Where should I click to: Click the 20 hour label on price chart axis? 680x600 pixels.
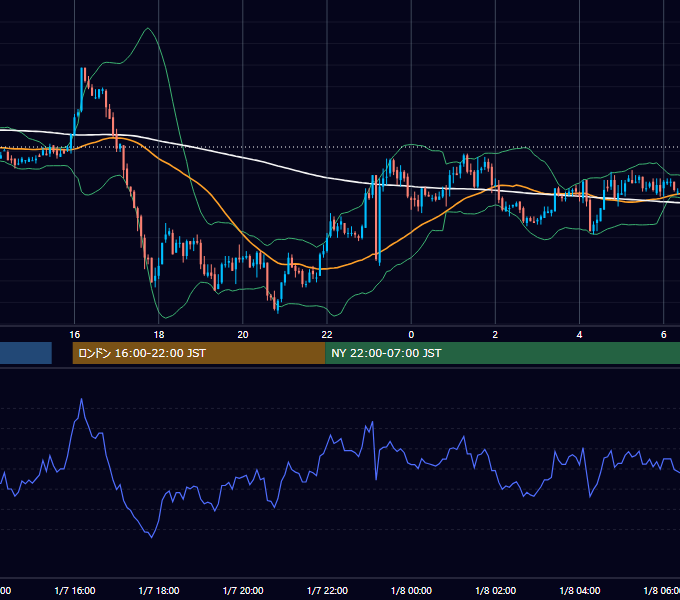click(x=243, y=334)
